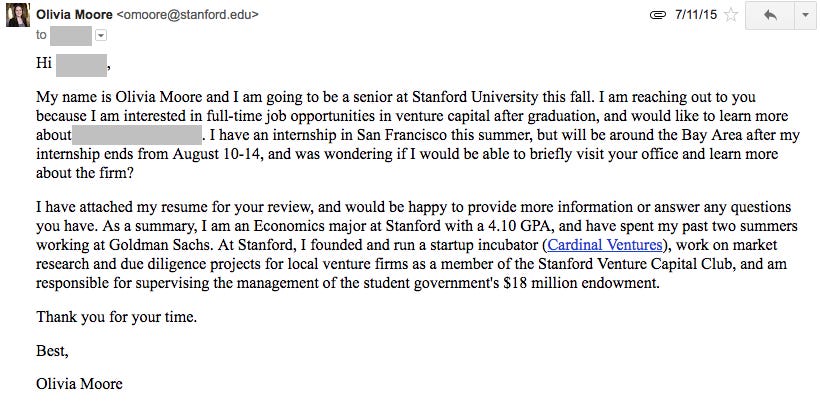Viewport: 820px width, 406px height.
Task: Click the paragraph starting 'My name is'
Action: (418, 135)
